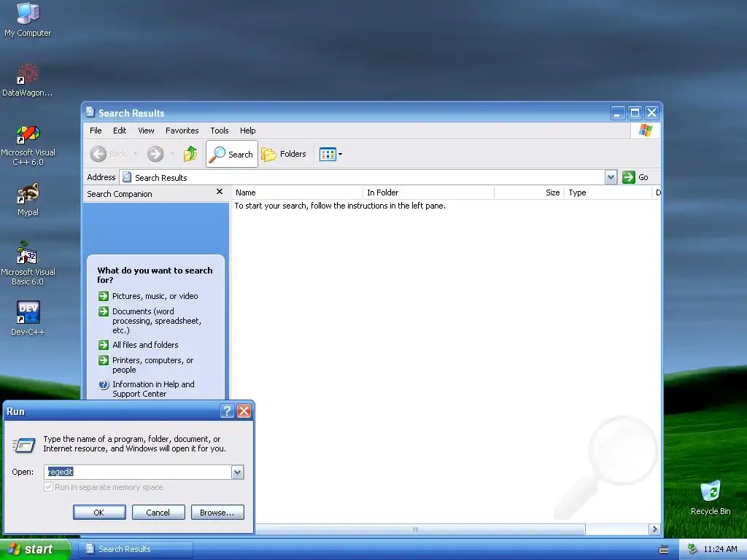Screen dimensions: 747x560
Task: Toggle the Search toolbar button
Action: coord(232,154)
